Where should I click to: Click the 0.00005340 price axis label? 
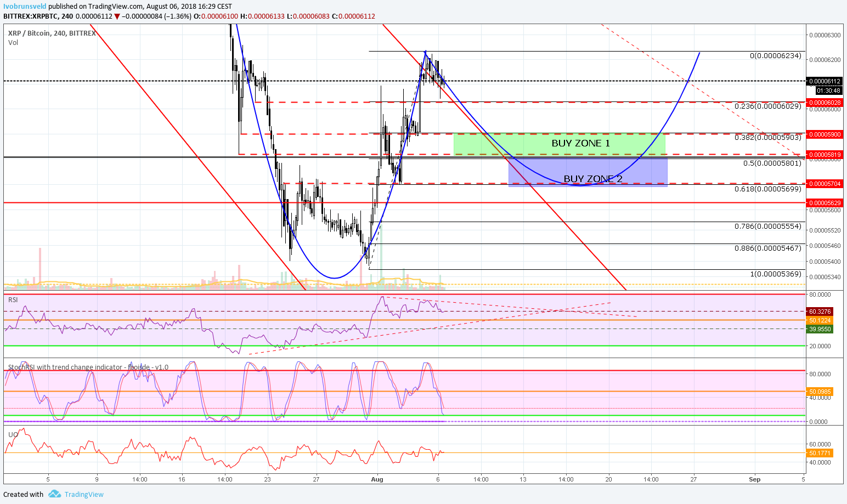(825, 277)
